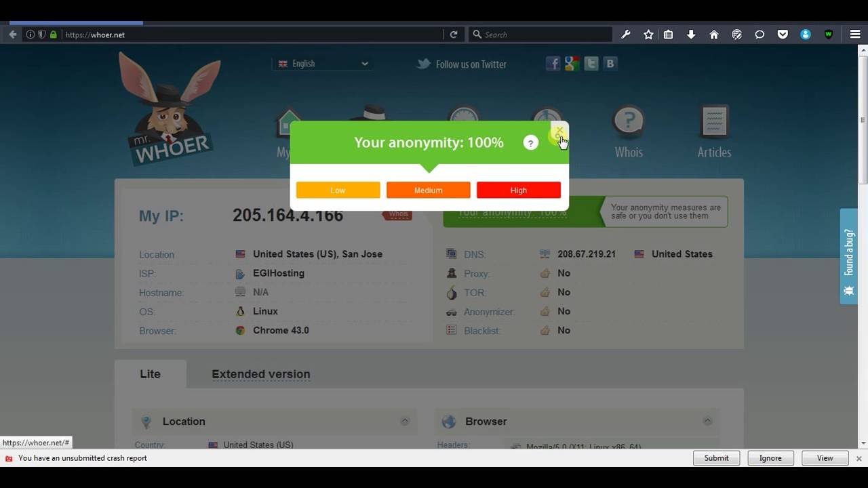Image resolution: width=868 pixels, height=488 pixels.
Task: Click the DNS value 208.67.219.21
Action: (x=587, y=254)
